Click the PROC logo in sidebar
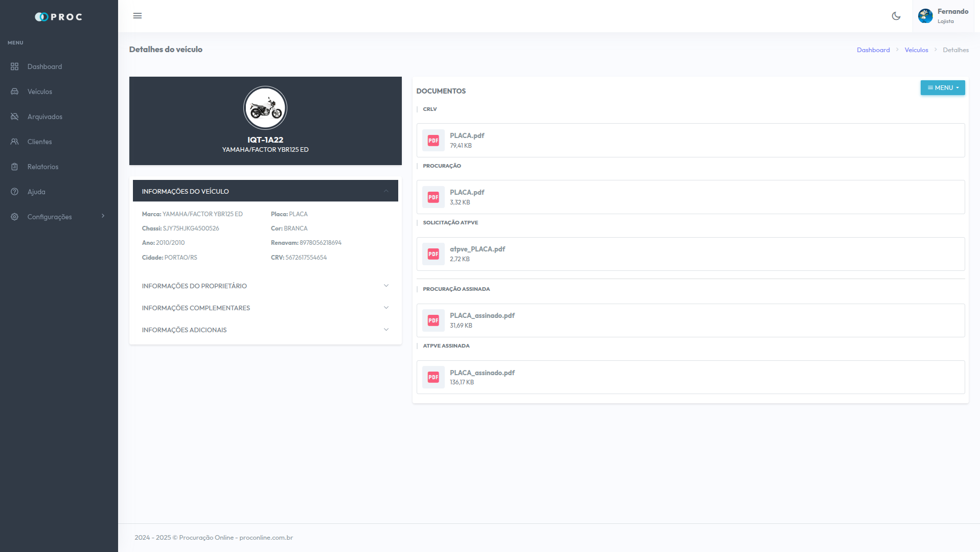 59,17
